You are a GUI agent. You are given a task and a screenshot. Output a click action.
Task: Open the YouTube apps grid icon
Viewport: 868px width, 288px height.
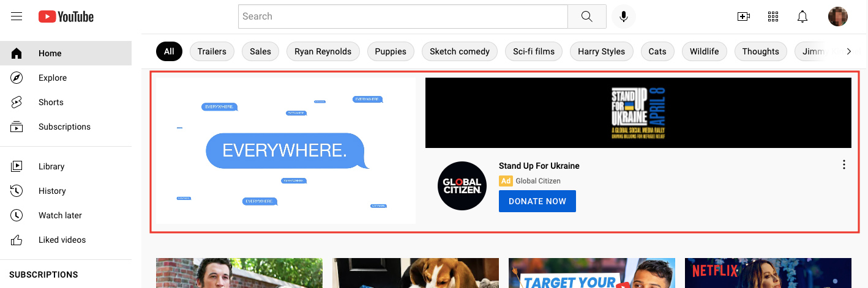[x=773, y=17]
